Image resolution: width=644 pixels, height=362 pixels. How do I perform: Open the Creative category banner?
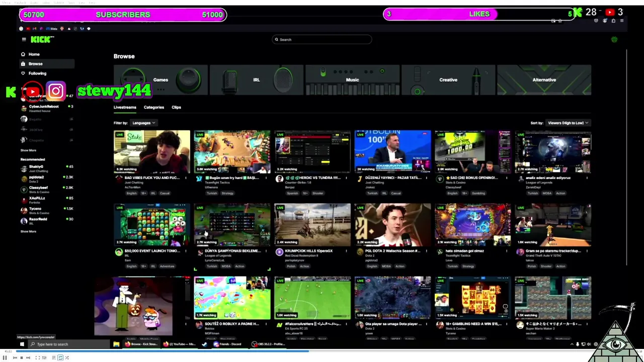(448, 80)
